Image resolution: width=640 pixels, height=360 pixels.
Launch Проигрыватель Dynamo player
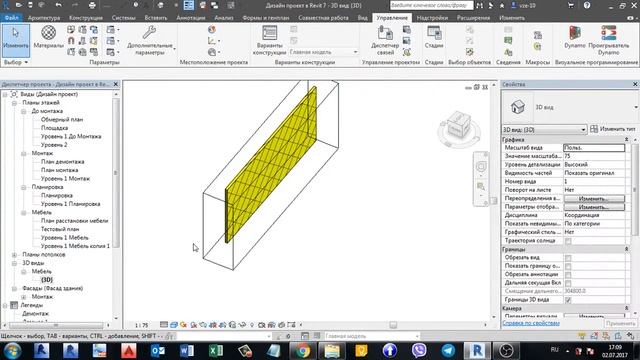[609, 40]
